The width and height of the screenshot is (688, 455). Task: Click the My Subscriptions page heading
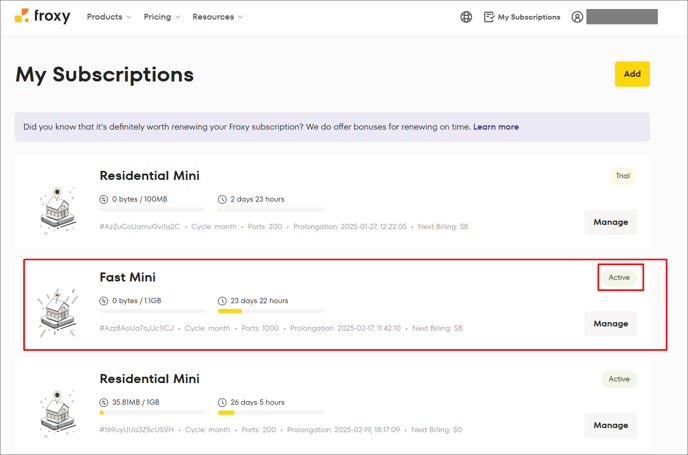click(x=104, y=75)
